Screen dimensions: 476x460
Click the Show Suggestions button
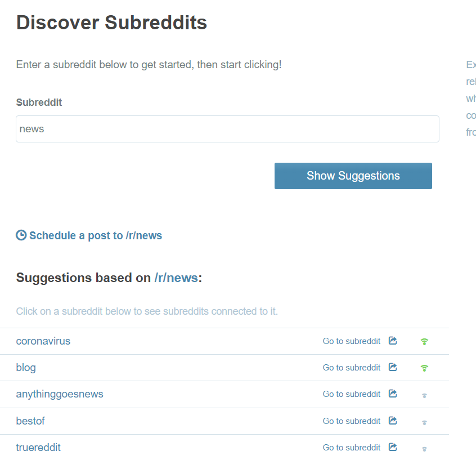coord(353,176)
